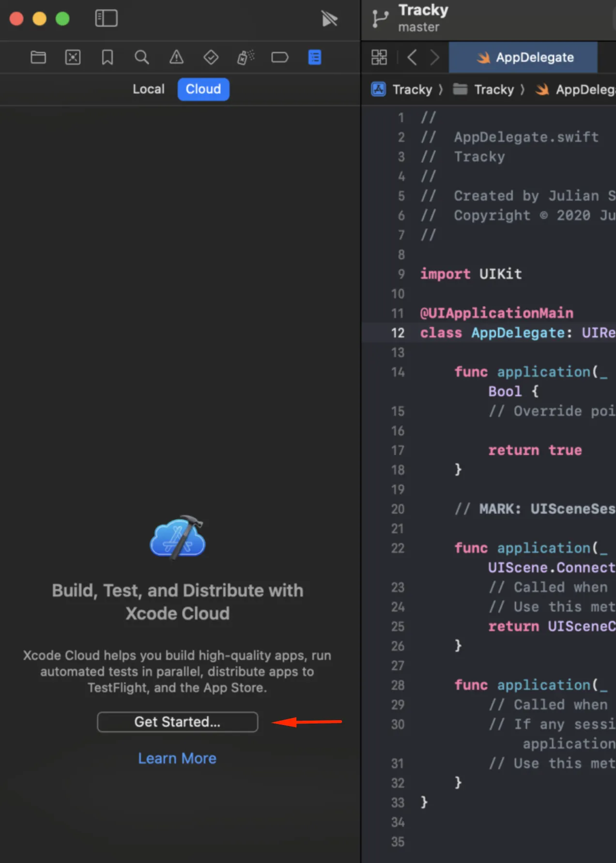
Task: Open the Test navigator diamond icon
Action: tap(211, 58)
